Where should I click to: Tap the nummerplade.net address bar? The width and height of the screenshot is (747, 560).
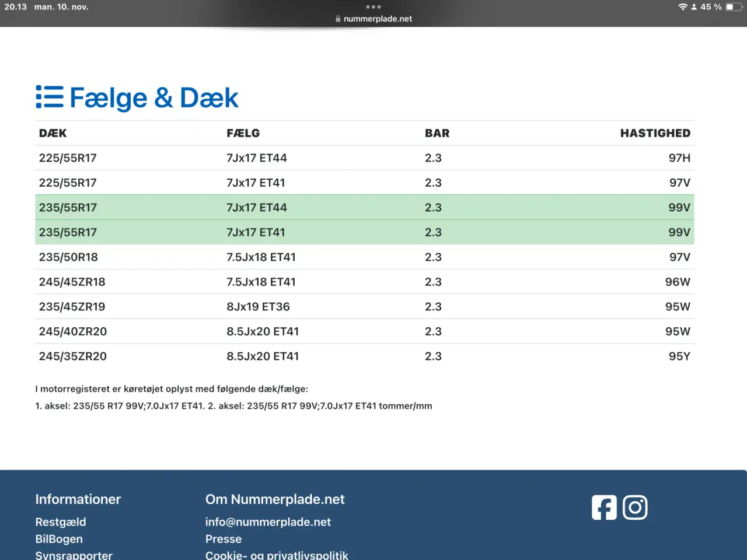click(x=378, y=19)
